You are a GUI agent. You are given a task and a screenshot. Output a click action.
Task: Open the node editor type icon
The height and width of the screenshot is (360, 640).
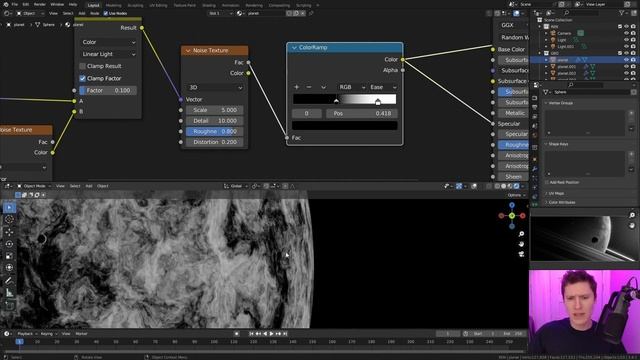(7, 13)
